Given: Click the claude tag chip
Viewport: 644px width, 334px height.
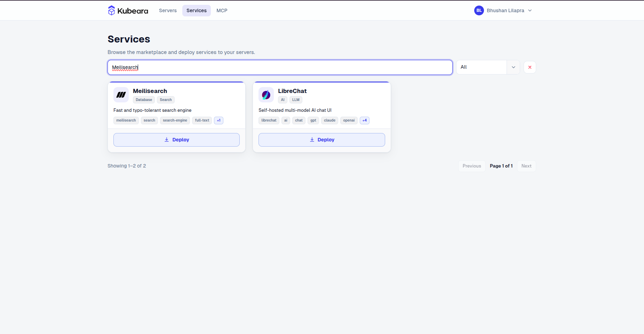Looking at the screenshot, I should click(x=330, y=121).
